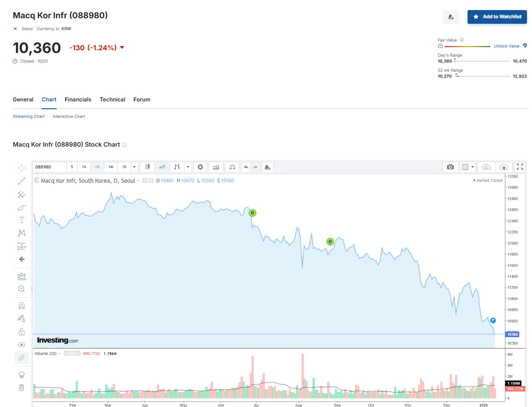Image resolution: width=532 pixels, height=407 pixels.
Task: Redo the chart action
Action: (x=255, y=167)
